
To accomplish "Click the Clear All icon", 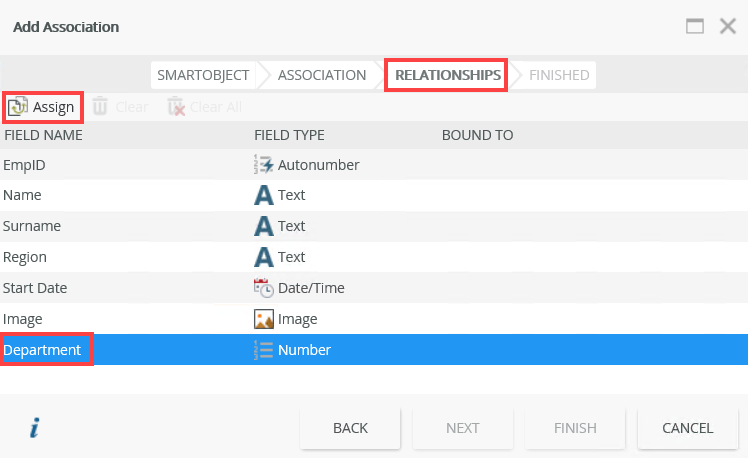I will pos(176,106).
